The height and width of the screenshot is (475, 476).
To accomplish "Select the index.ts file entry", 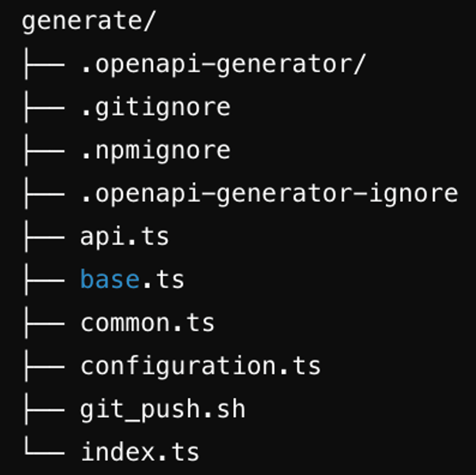I will pyautogui.click(x=140, y=452).
